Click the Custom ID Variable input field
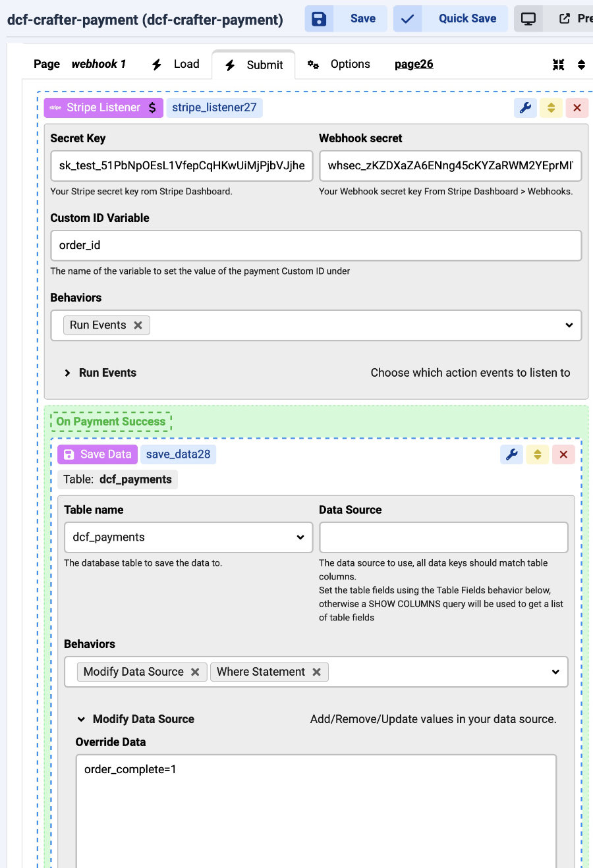This screenshot has width=593, height=868. [316, 245]
